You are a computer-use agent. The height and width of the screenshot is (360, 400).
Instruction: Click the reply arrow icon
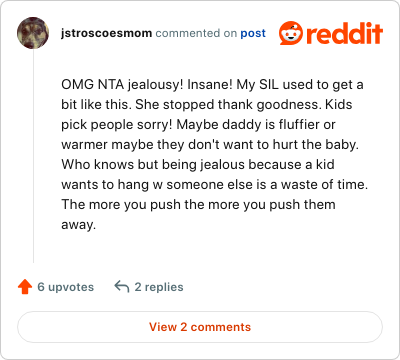(x=122, y=287)
